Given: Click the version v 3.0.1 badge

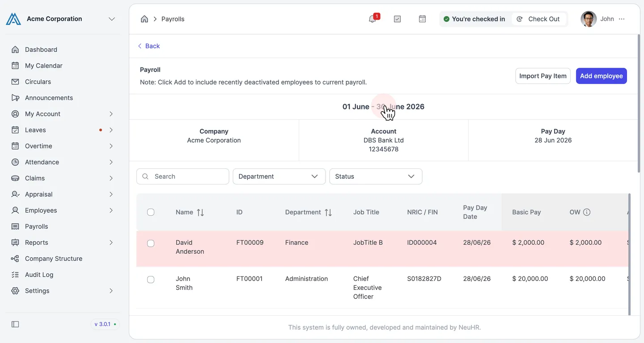Looking at the screenshot, I should tap(105, 324).
